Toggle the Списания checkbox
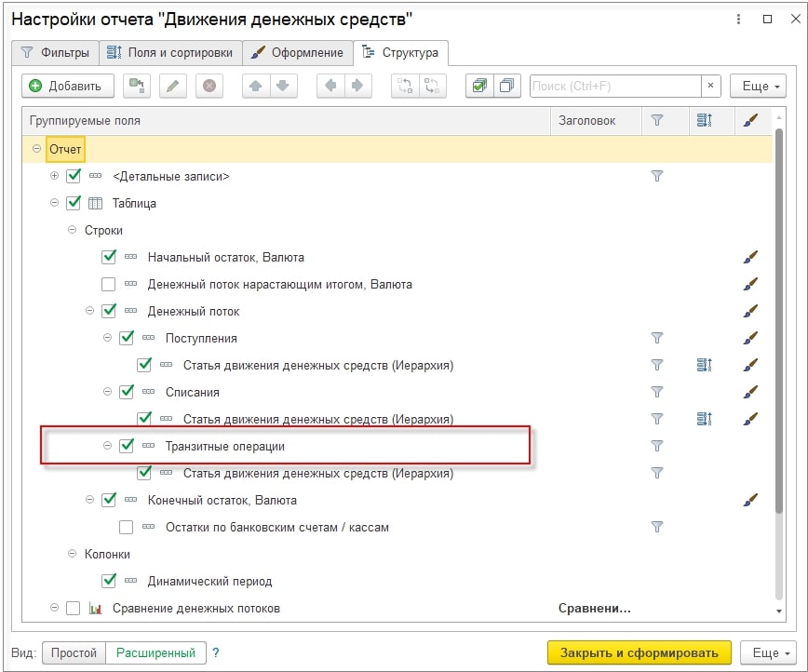The image size is (808, 672). tap(127, 392)
